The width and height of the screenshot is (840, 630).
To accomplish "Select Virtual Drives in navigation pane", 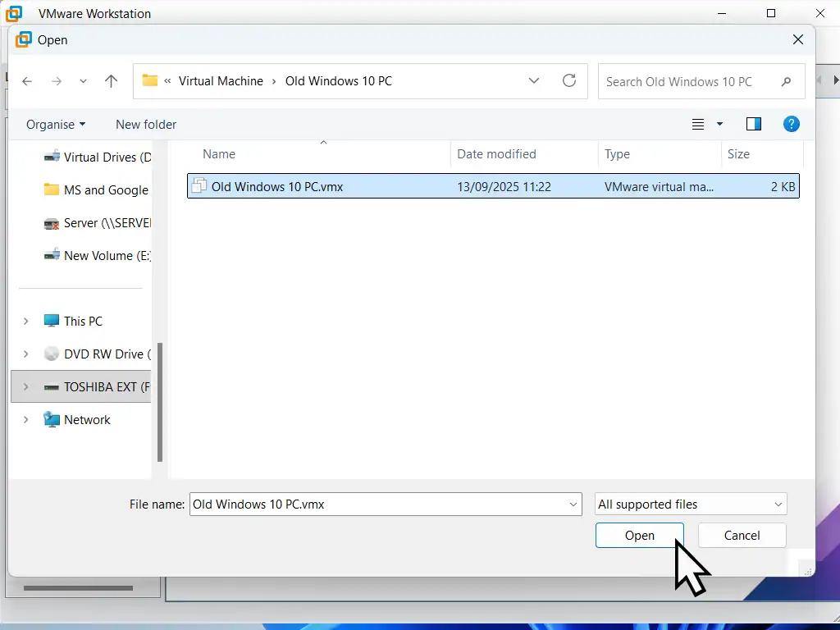I will coord(107,157).
